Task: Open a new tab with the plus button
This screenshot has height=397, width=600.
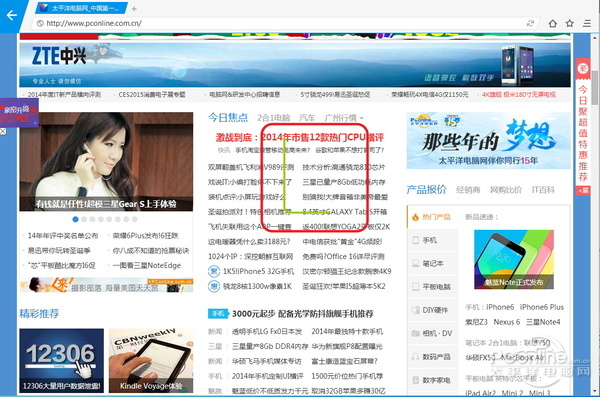Action: tap(134, 9)
